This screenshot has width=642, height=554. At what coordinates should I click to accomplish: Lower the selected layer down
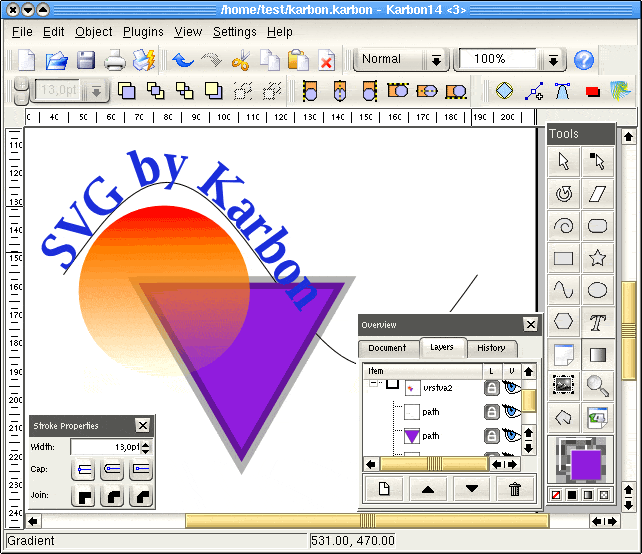click(x=472, y=489)
